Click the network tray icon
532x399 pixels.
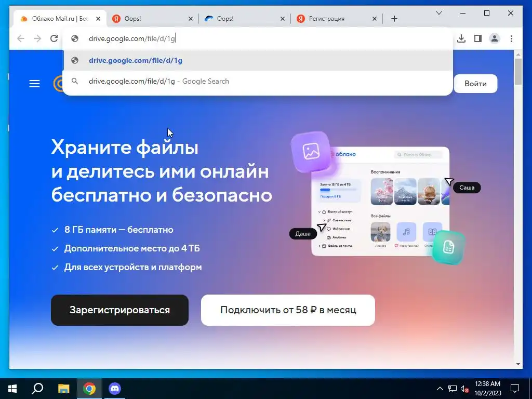point(453,389)
